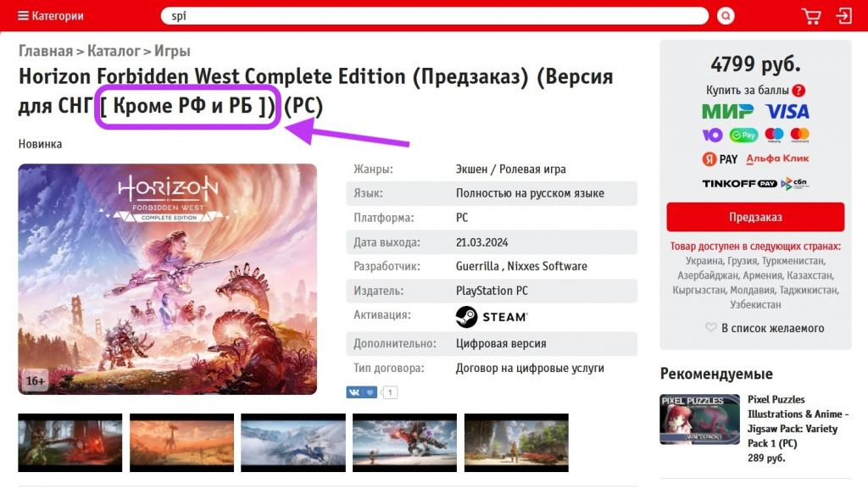Screen dimensions: 868x489
Task: Open the shopping cart icon
Action: [x=811, y=16]
